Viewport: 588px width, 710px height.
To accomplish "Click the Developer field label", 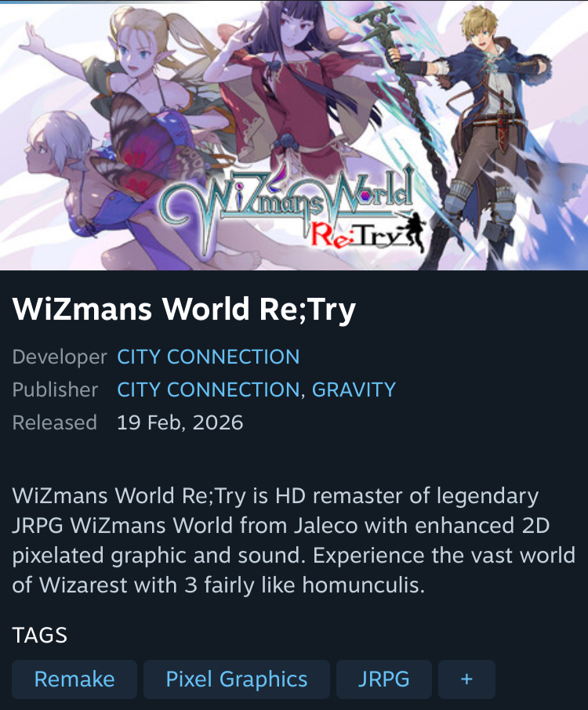I will point(60,357).
